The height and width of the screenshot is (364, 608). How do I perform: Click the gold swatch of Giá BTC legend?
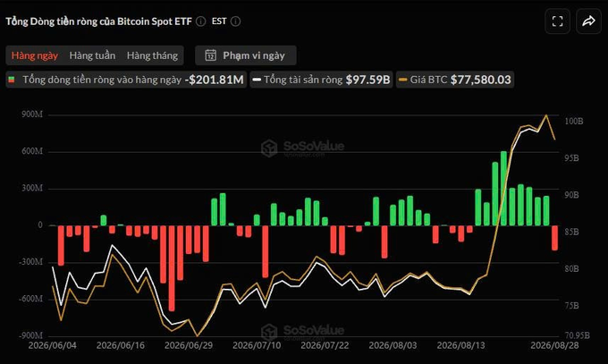pyautogui.click(x=403, y=80)
